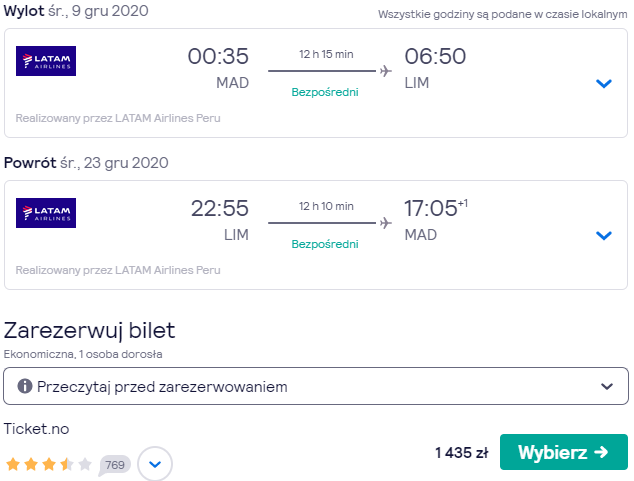This screenshot has height=481, width=634.
Task: Click the green Bezpośredni label on return flight
Action: click(325, 244)
